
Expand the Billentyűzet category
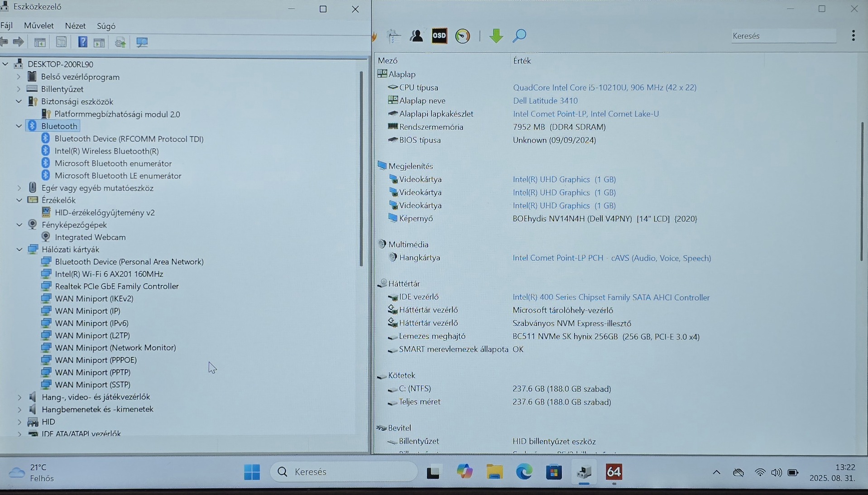19,89
